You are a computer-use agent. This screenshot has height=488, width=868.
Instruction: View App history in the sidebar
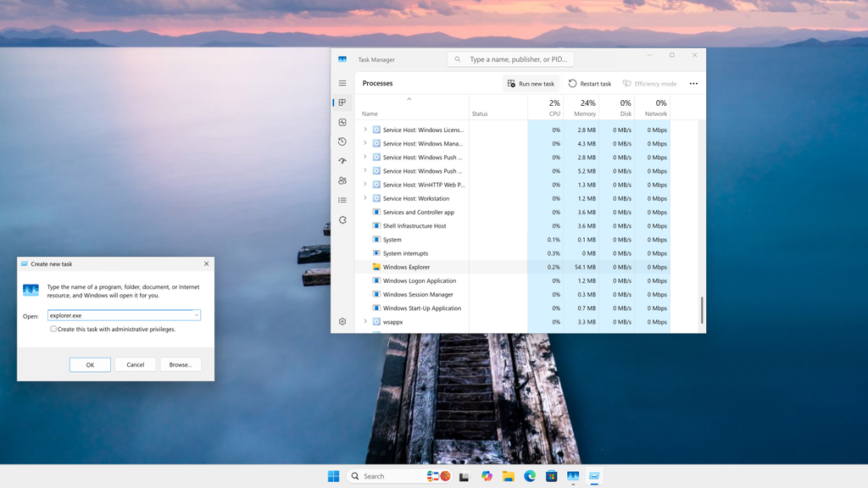[x=342, y=141]
